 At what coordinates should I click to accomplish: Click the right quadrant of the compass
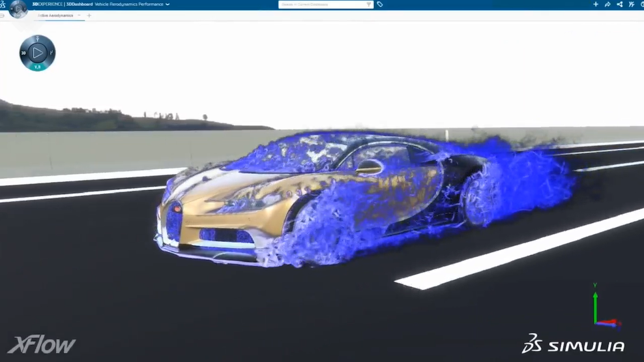coord(51,53)
